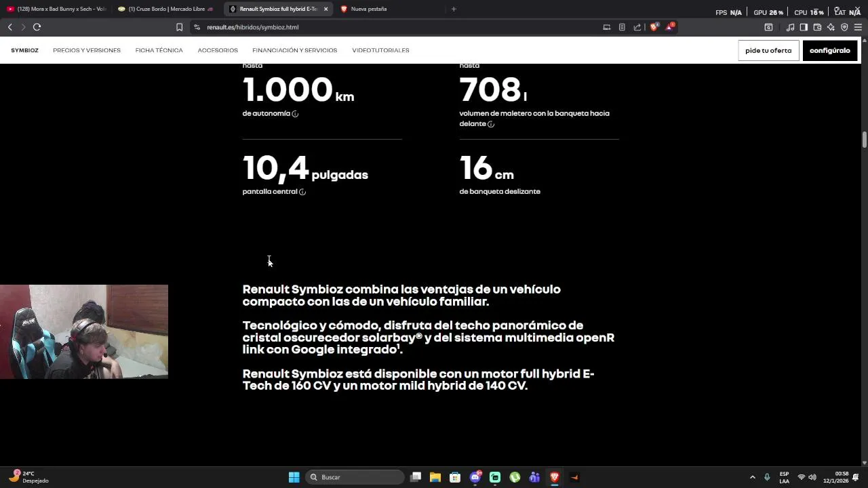Viewport: 868px width, 488px height.
Task: Bookmark this page from address bar
Action: click(x=179, y=27)
